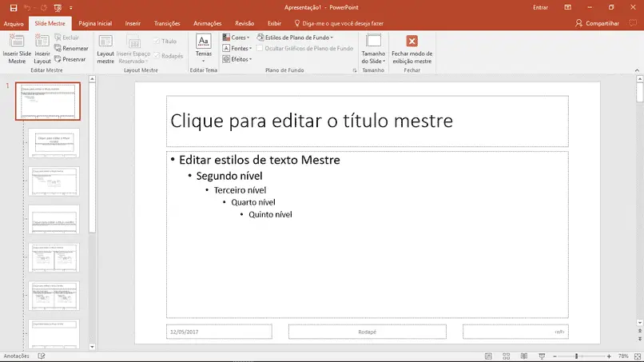Viewport: 644px width, 362px height.
Task: Select the Slide Mestre tab
Action: point(50,23)
